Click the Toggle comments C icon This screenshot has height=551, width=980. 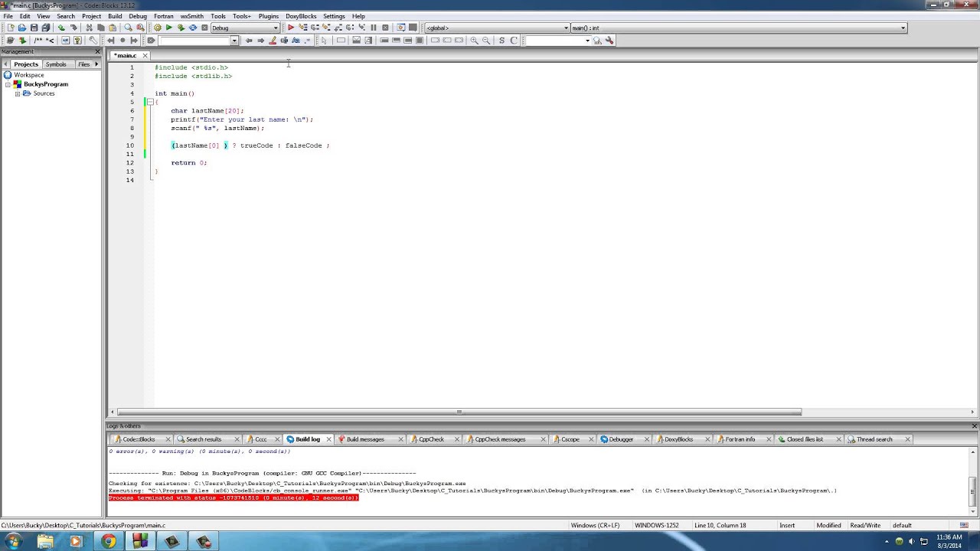[514, 41]
